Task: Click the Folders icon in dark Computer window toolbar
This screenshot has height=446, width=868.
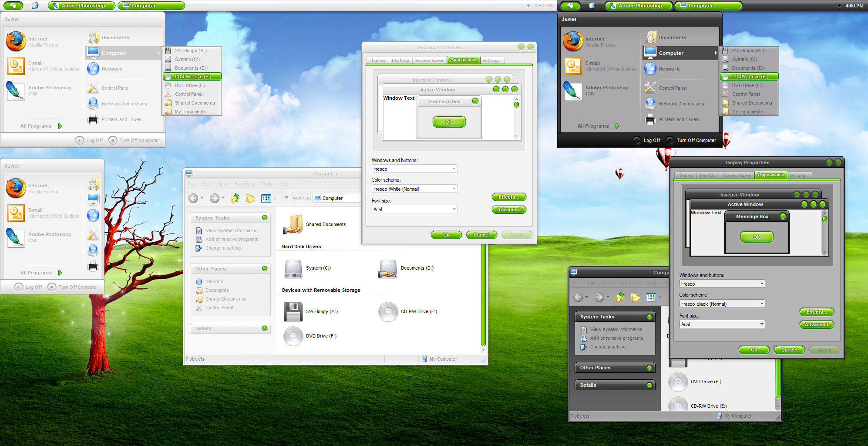Action: [x=636, y=297]
